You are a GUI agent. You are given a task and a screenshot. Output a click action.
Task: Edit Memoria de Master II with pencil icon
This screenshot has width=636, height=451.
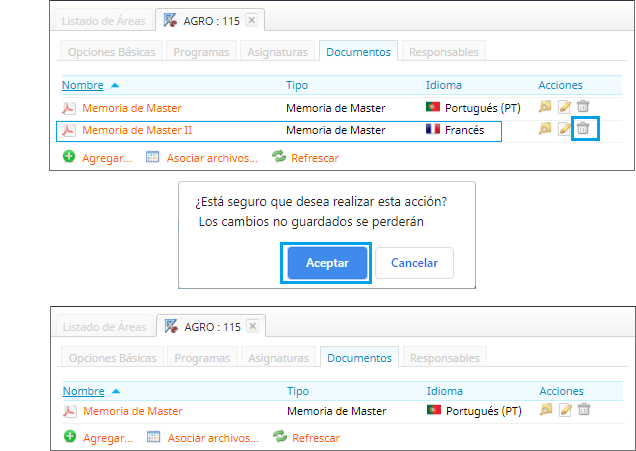coord(564,129)
